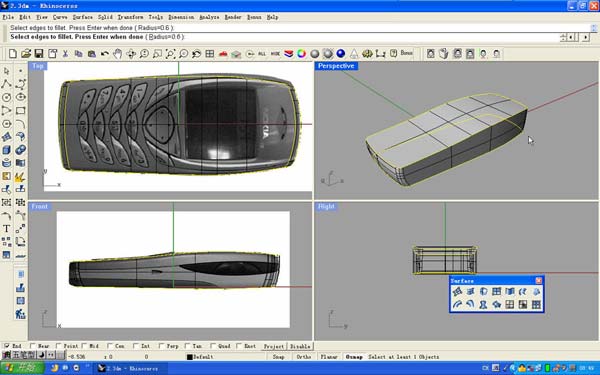600x375 pixels.
Task: Select the solid Box tool in the sidebar
Action: point(7,150)
